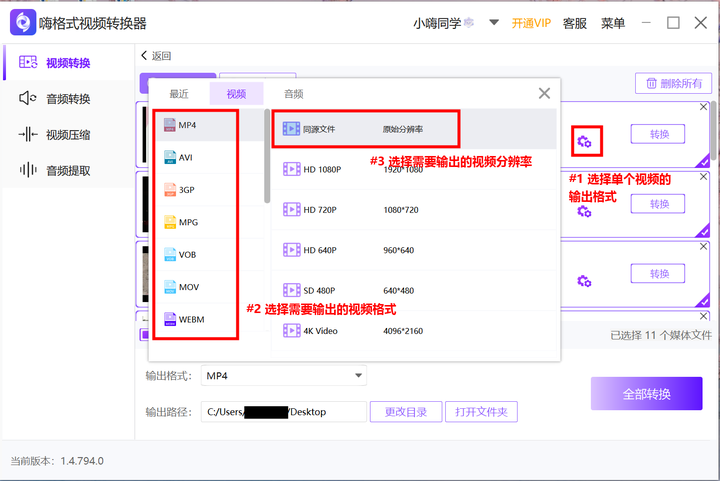Open settings gear for first video
The image size is (720, 481).
[x=584, y=142]
